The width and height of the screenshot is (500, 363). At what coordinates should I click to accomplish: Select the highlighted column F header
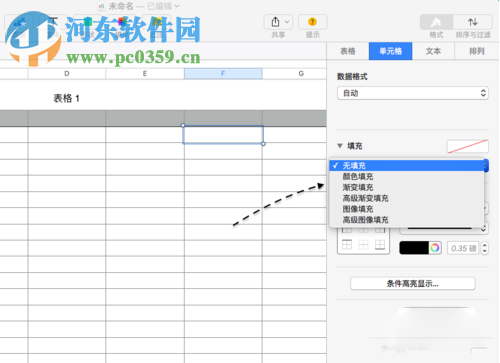coord(223,74)
